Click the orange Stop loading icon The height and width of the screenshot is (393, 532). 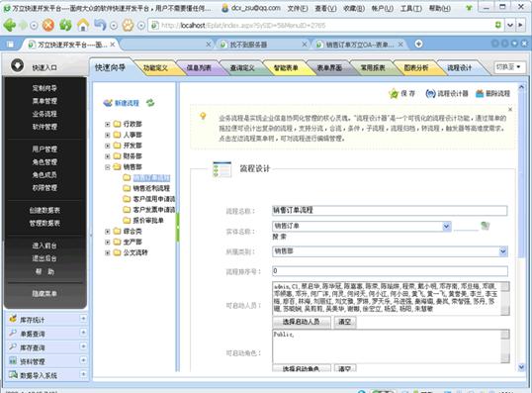tap(48, 25)
